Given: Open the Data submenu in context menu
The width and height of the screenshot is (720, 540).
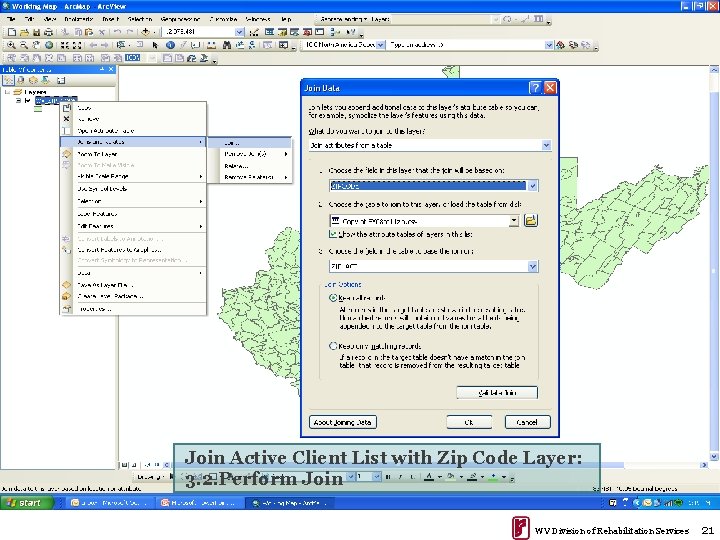Looking at the screenshot, I should coord(133,273).
